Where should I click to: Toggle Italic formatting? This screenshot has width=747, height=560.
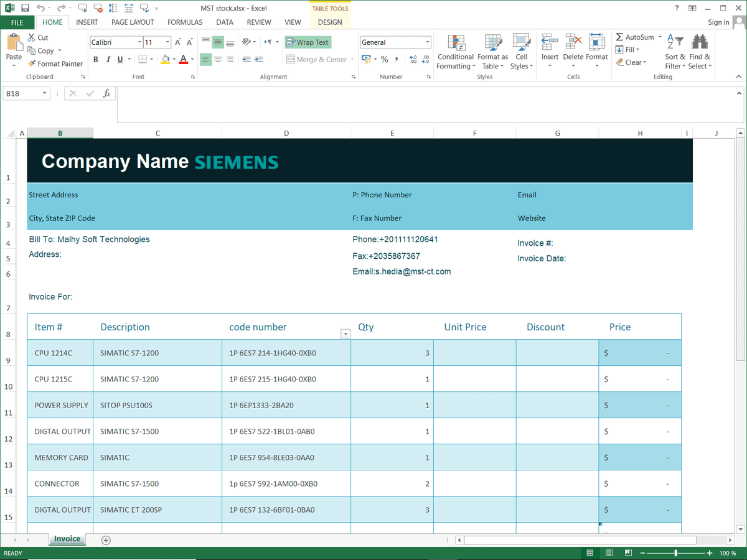108,60
